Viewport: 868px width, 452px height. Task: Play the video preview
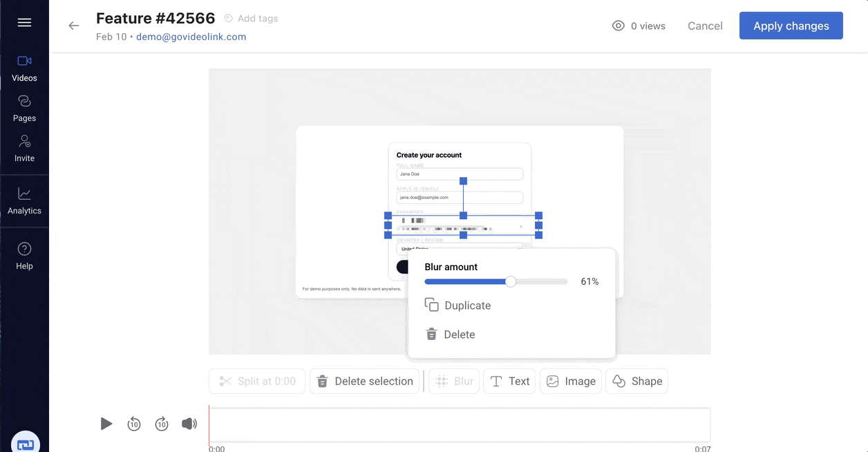click(x=106, y=424)
